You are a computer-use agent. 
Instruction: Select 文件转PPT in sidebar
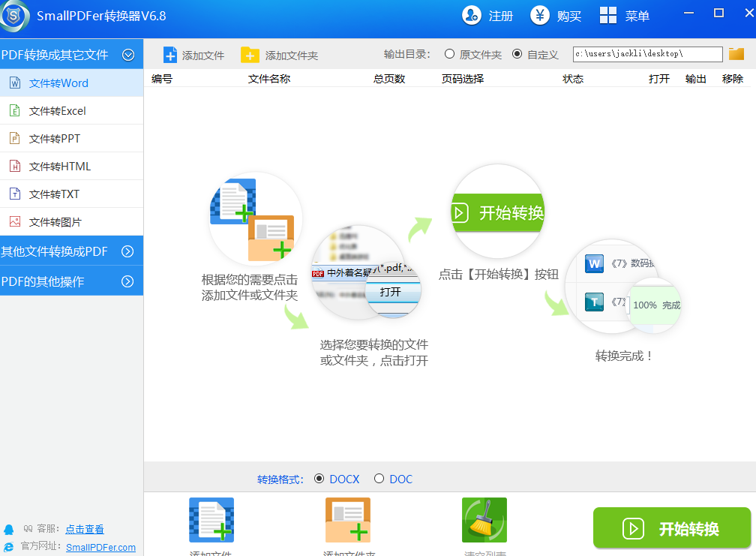tap(71, 138)
